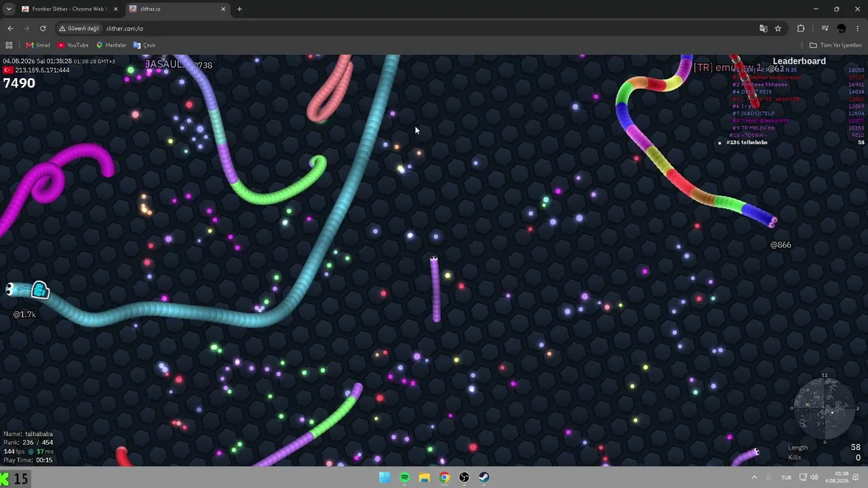Open File Explorer from the taskbar
Image resolution: width=868 pixels, height=488 pixels.
point(425,477)
